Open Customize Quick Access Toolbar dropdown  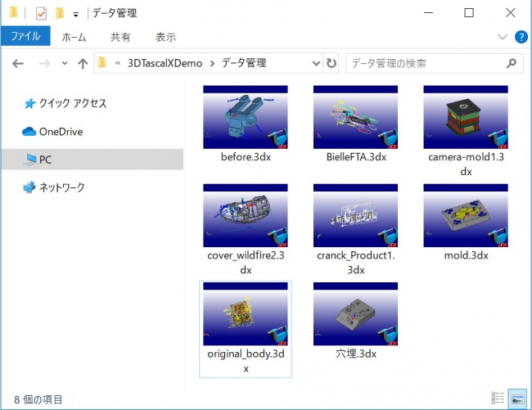pos(75,14)
